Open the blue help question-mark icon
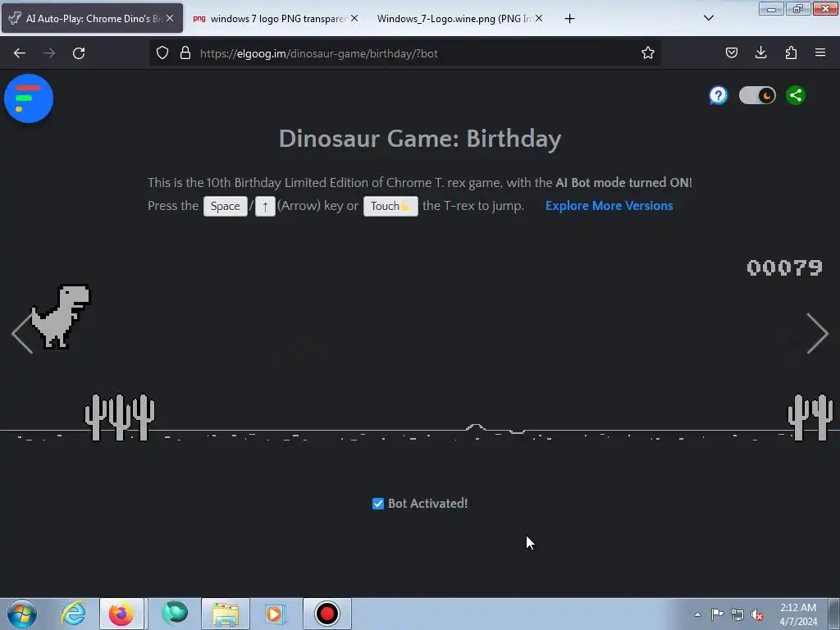This screenshot has height=630, width=840. (x=719, y=95)
